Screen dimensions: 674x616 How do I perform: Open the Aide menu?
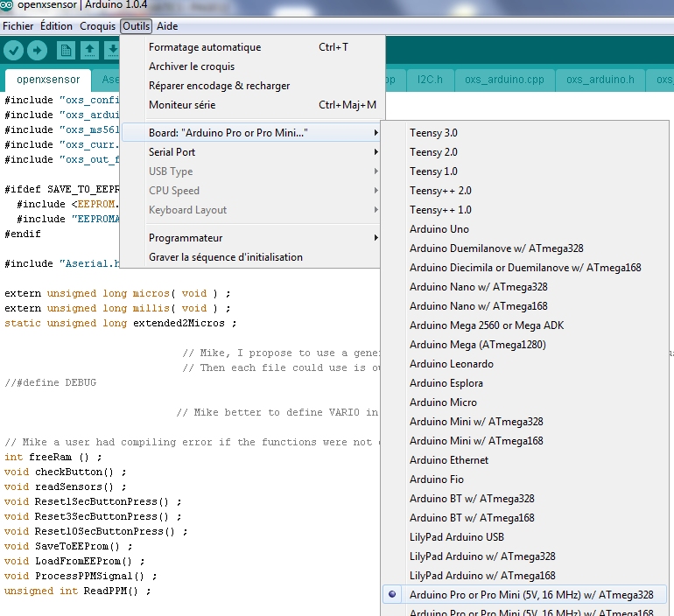click(167, 26)
